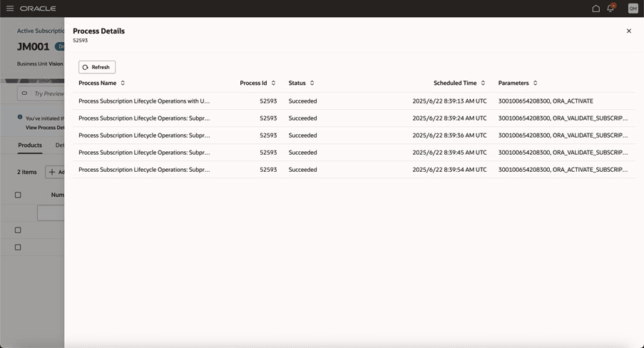Sort by Parameters column
Image resolution: width=644 pixels, height=348 pixels.
click(x=535, y=83)
